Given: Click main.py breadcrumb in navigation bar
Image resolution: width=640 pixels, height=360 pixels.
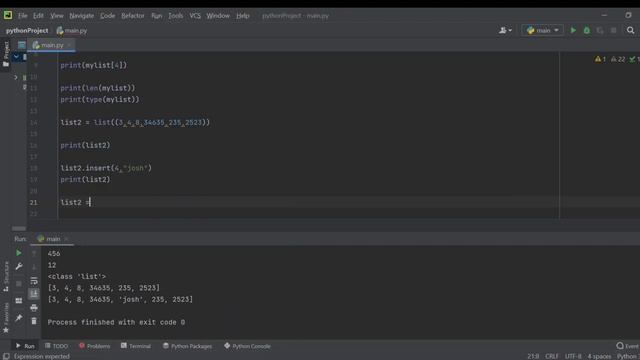Looking at the screenshot, I should click(72, 31).
